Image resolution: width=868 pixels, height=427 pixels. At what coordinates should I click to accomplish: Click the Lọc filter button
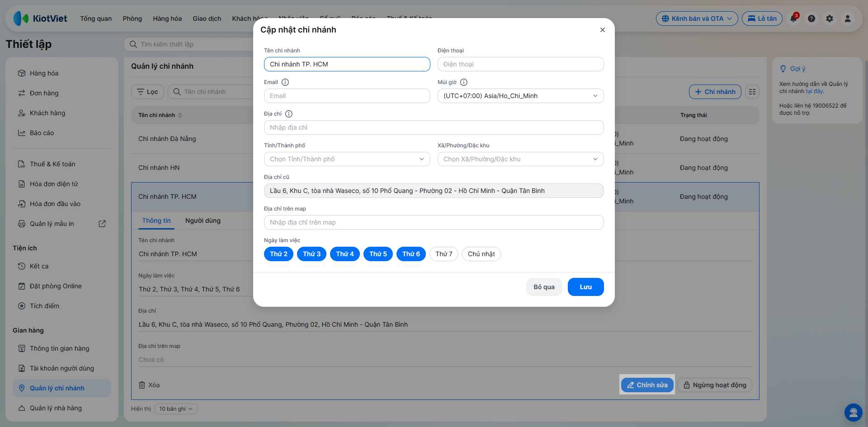[147, 92]
